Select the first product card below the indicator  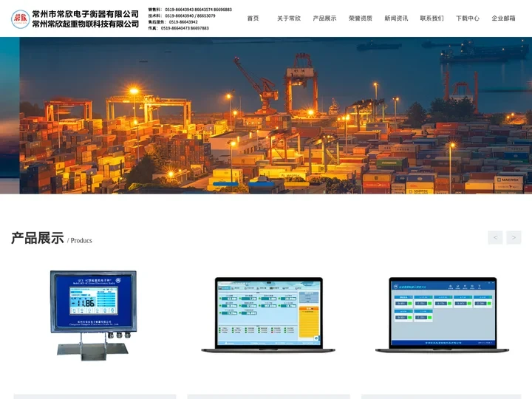(x=95, y=396)
